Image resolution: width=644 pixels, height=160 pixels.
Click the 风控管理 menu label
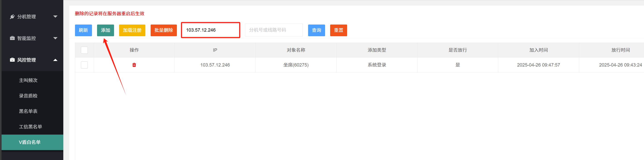[26, 60]
